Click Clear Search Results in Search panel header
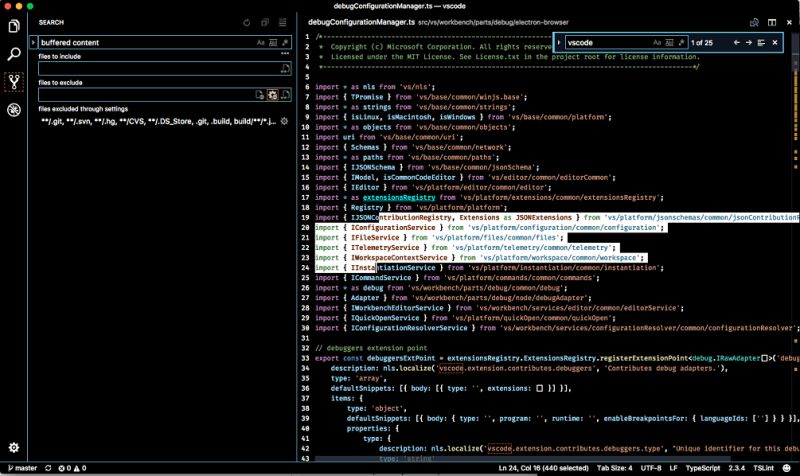This screenshot has height=476, width=800. click(x=283, y=22)
